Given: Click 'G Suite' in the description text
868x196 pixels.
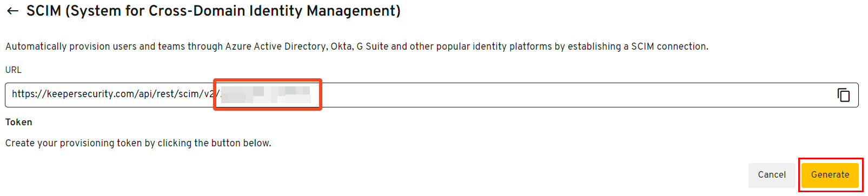Looking at the screenshot, I should (x=373, y=46).
